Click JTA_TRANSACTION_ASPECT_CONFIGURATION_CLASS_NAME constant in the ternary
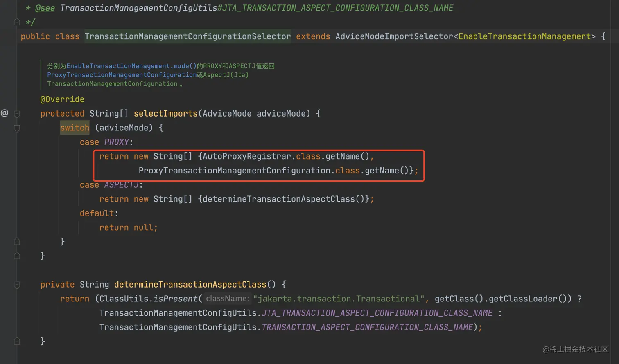This screenshot has height=364, width=619. tap(377, 313)
